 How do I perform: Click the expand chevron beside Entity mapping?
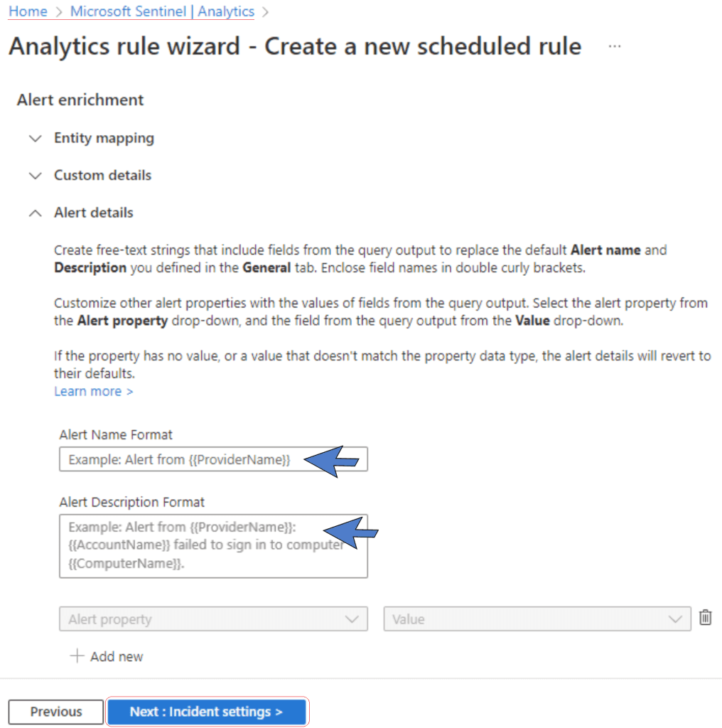(36, 138)
